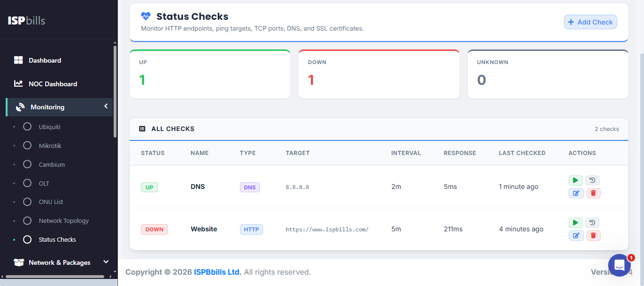Expand the Network & Packages section
The width and height of the screenshot is (644, 286).
(106, 261)
